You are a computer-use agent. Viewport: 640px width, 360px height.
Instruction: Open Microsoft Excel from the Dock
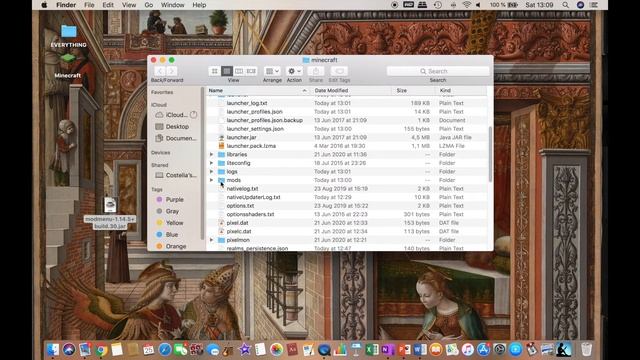pyautogui.click(x=372, y=350)
